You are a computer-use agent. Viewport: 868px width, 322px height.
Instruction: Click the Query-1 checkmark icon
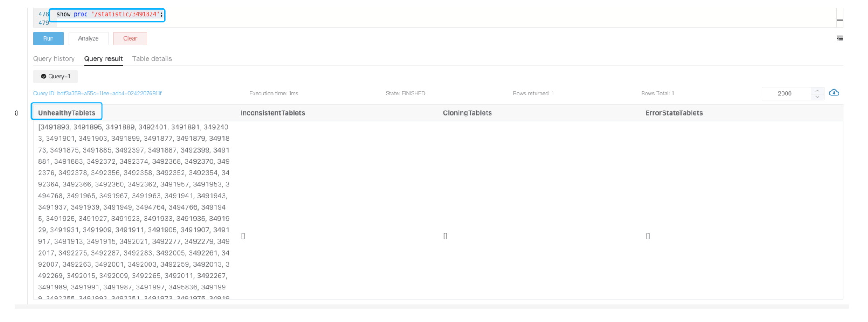44,77
